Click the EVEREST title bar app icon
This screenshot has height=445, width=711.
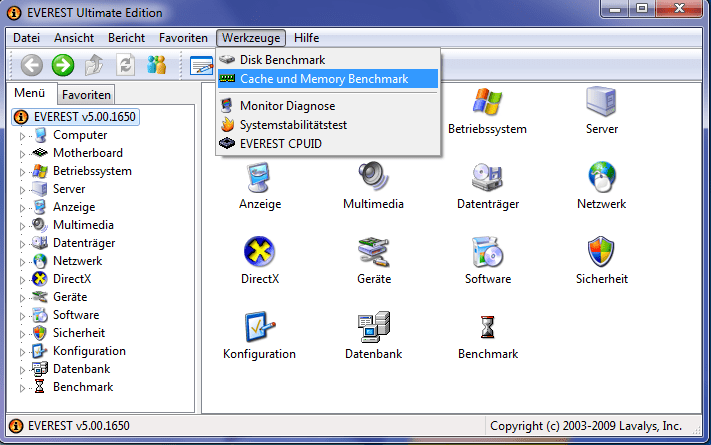tap(14, 13)
